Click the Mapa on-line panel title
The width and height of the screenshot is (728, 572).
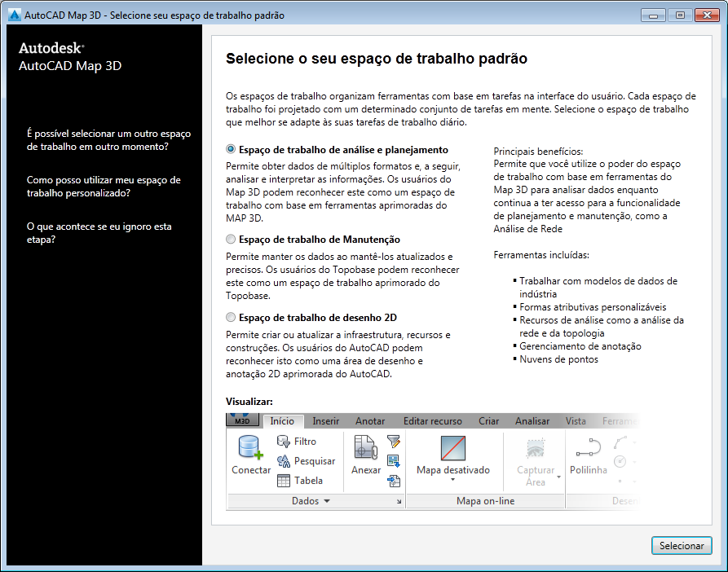485,501
